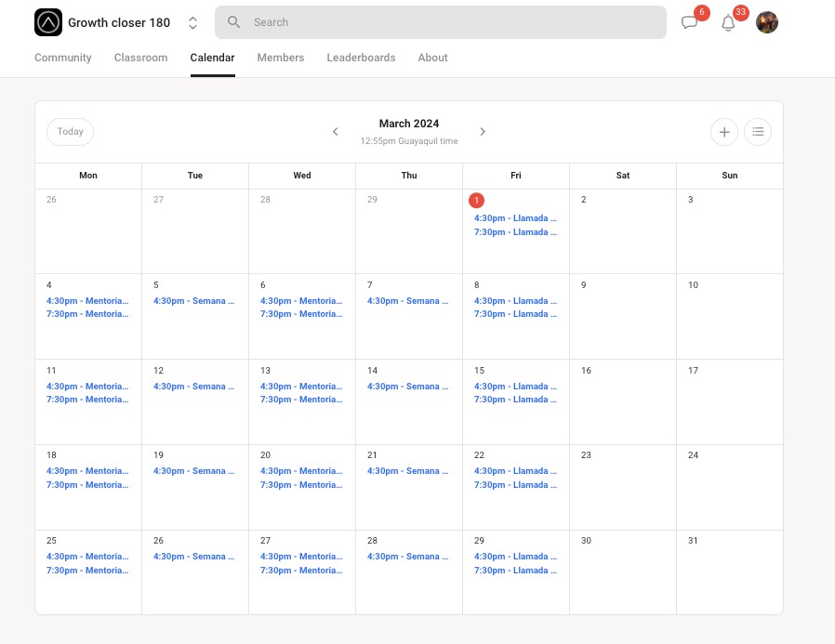
Task: Open the Leaderboards tab
Action: click(361, 58)
